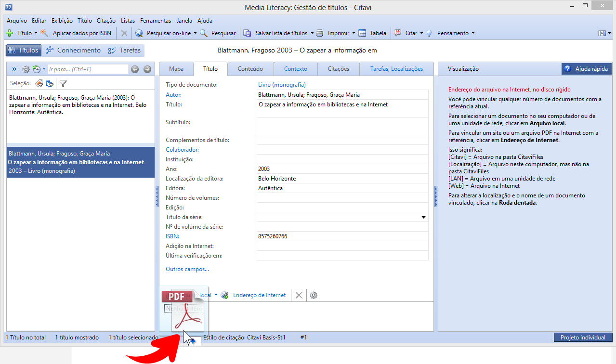Click the Imprimir printer icon
Screen dimensions: 616x364
click(319, 33)
